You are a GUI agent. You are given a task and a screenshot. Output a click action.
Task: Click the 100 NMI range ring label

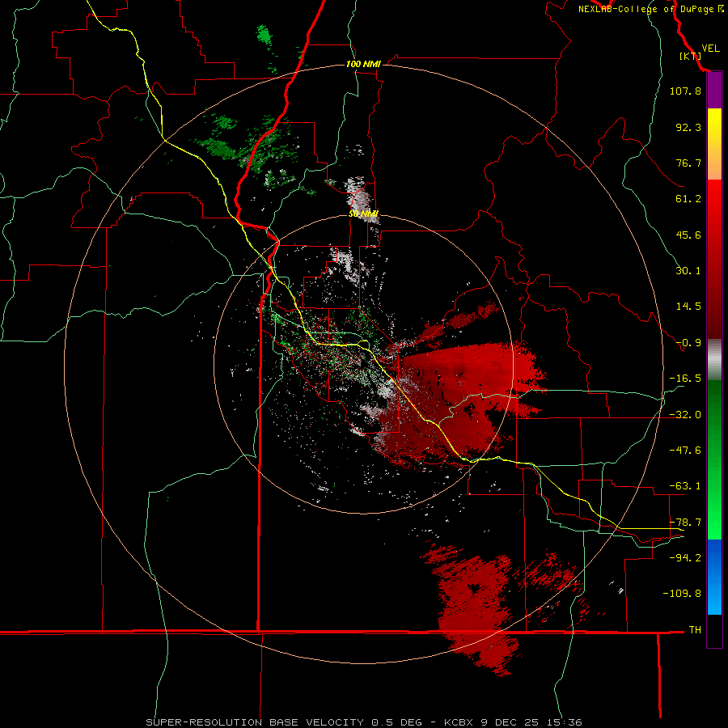pos(363,64)
